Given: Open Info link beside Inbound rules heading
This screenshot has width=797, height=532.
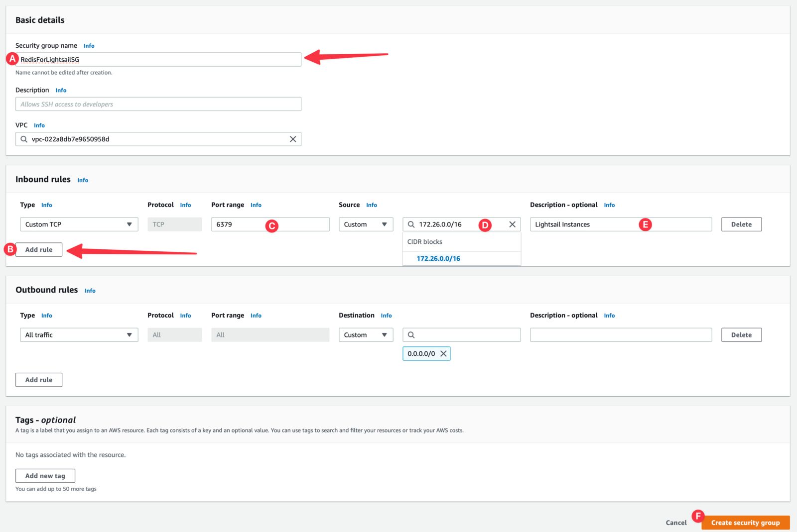Looking at the screenshot, I should point(83,180).
